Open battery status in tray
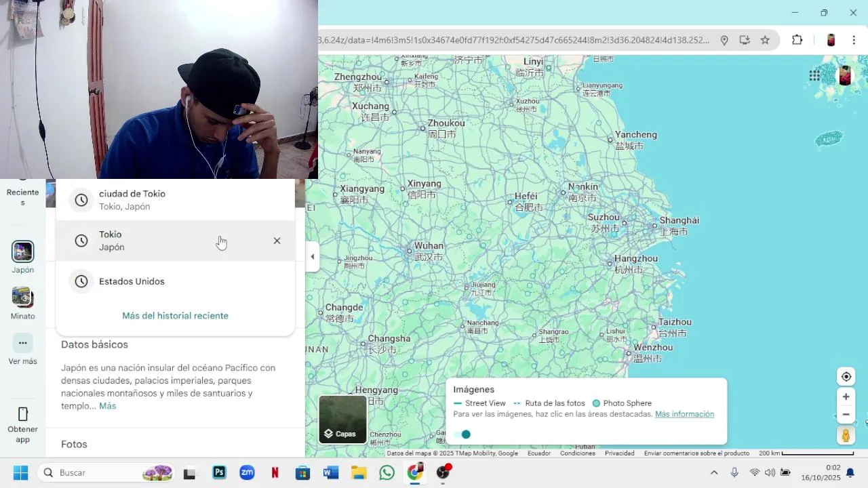 pos(785,472)
